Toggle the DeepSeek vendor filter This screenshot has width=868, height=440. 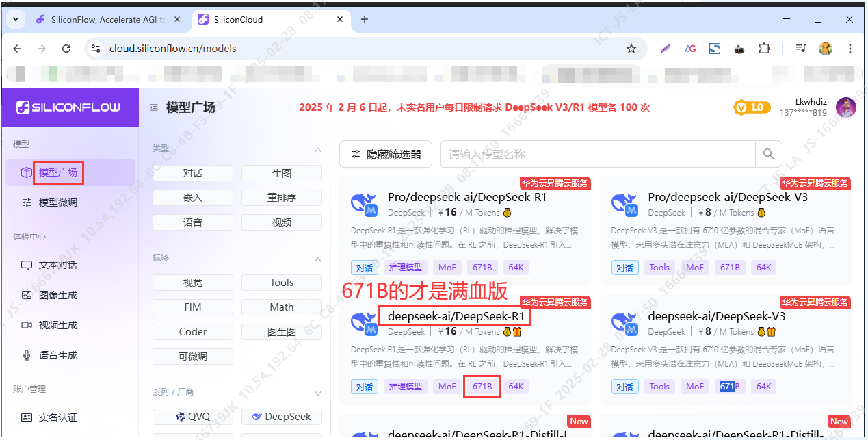[282, 417]
